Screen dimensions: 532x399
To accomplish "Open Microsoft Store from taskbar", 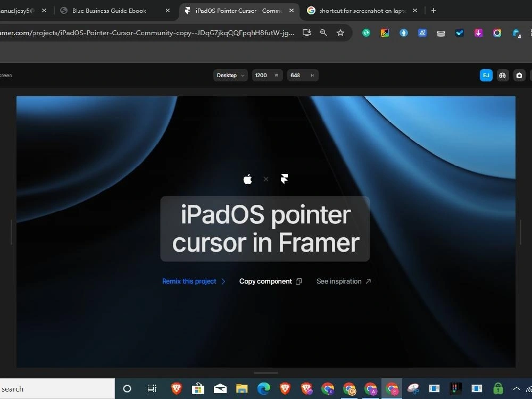I will (198, 388).
